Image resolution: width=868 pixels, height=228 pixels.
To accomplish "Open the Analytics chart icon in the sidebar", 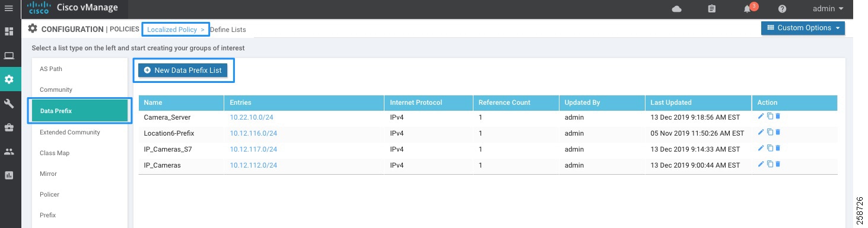I will [x=9, y=175].
